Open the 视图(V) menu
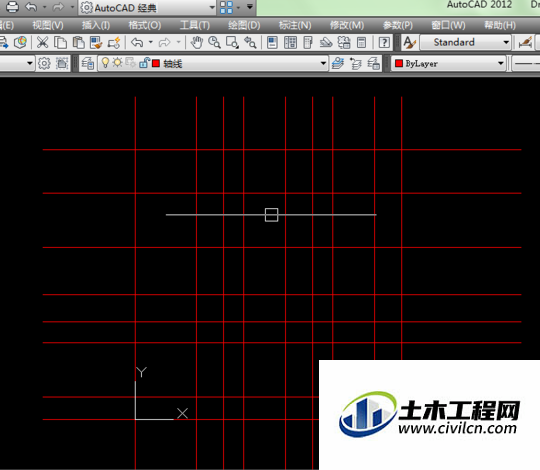 48,25
